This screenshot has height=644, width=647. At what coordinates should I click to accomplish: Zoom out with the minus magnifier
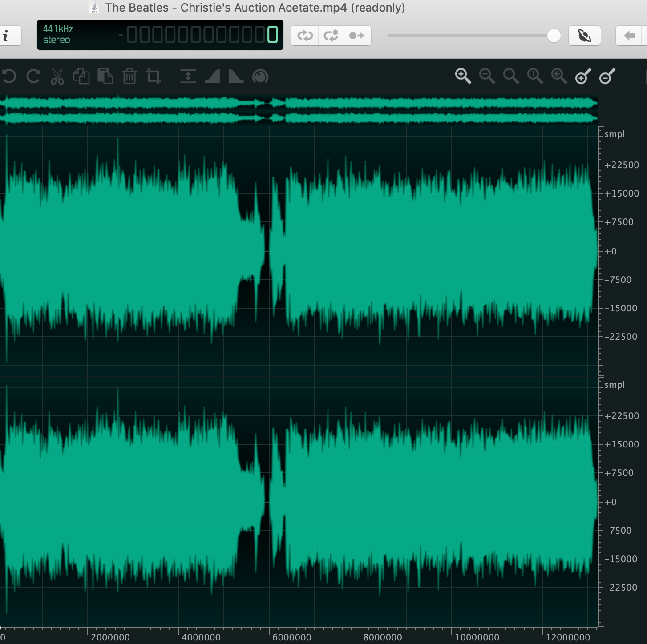pyautogui.click(x=487, y=76)
